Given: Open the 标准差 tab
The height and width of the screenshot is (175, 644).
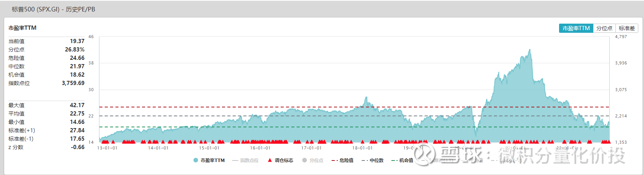Looking at the screenshot, I should click(x=627, y=28).
